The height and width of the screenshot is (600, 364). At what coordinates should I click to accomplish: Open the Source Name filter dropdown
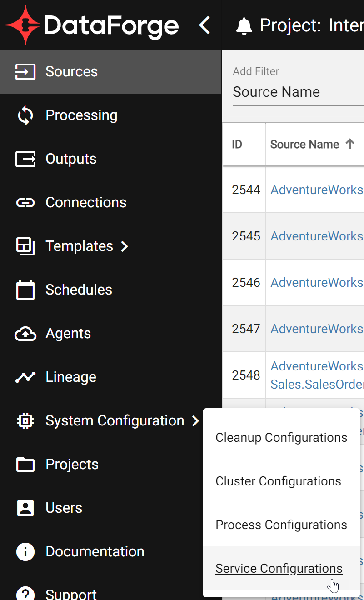[298, 92]
